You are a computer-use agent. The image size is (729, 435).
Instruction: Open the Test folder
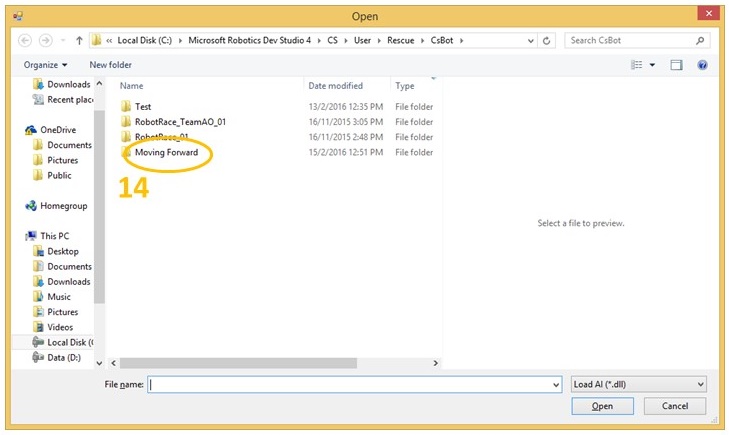(142, 106)
